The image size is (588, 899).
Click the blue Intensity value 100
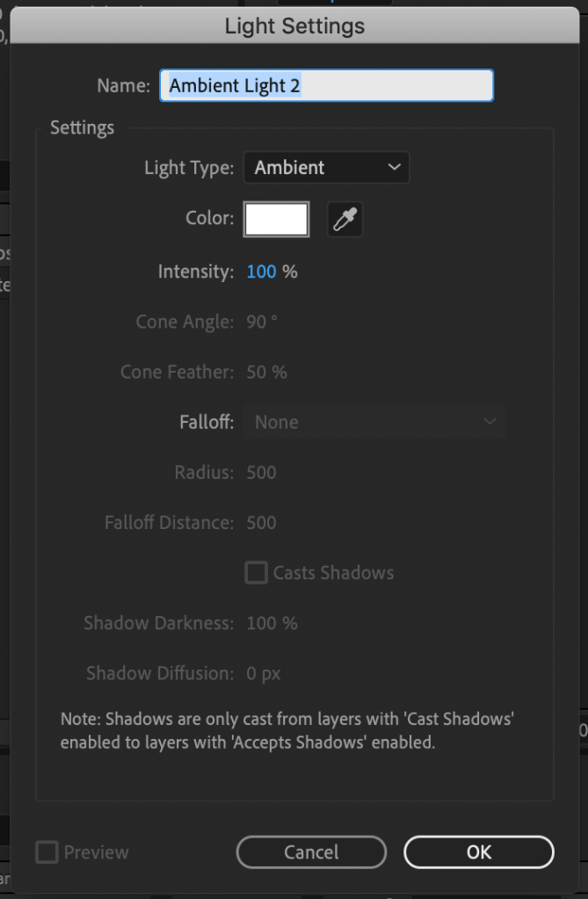pyautogui.click(x=261, y=272)
